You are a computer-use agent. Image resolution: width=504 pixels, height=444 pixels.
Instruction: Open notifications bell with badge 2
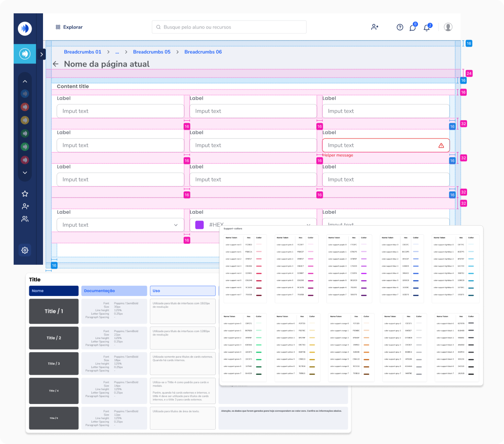click(x=427, y=27)
